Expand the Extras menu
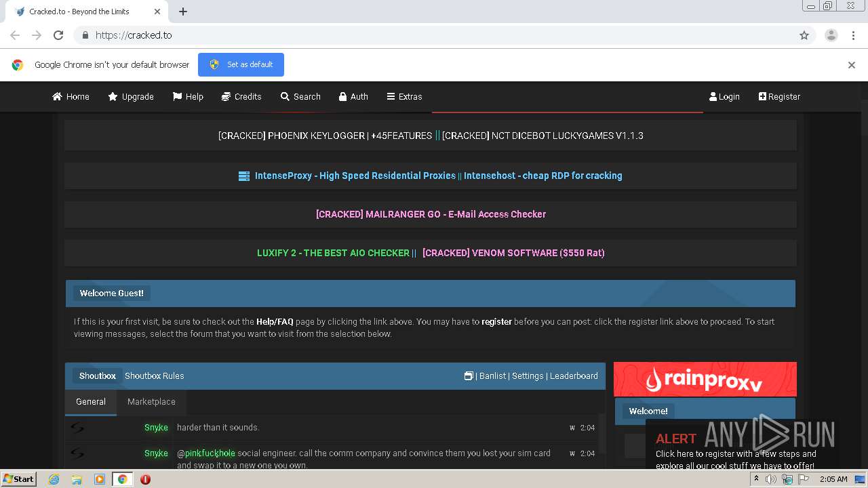This screenshot has width=868, height=488. (x=404, y=96)
